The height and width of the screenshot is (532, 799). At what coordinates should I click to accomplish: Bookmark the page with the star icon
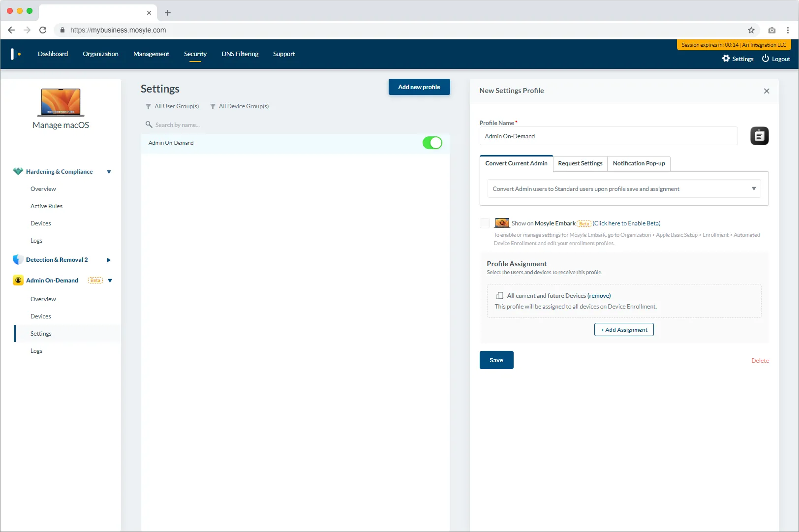click(751, 30)
